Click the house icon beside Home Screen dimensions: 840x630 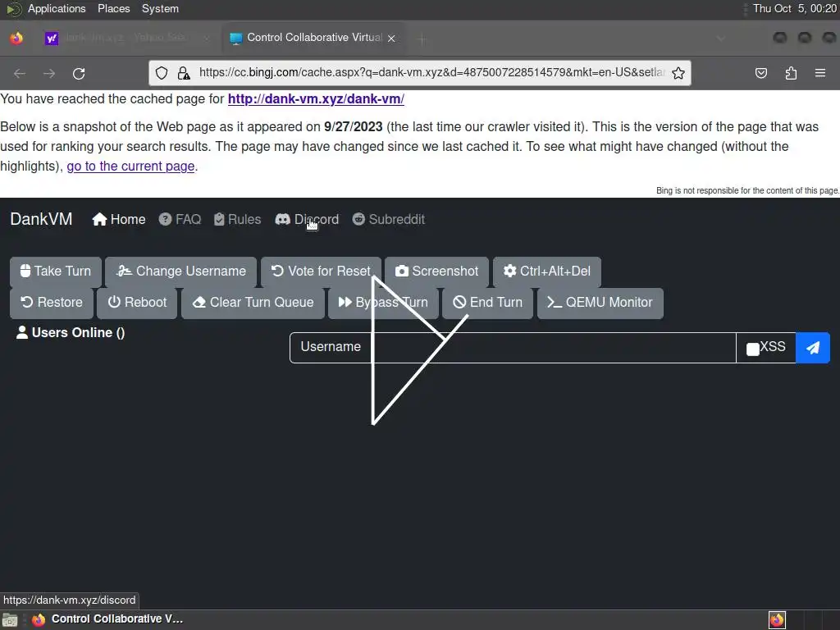(x=99, y=219)
